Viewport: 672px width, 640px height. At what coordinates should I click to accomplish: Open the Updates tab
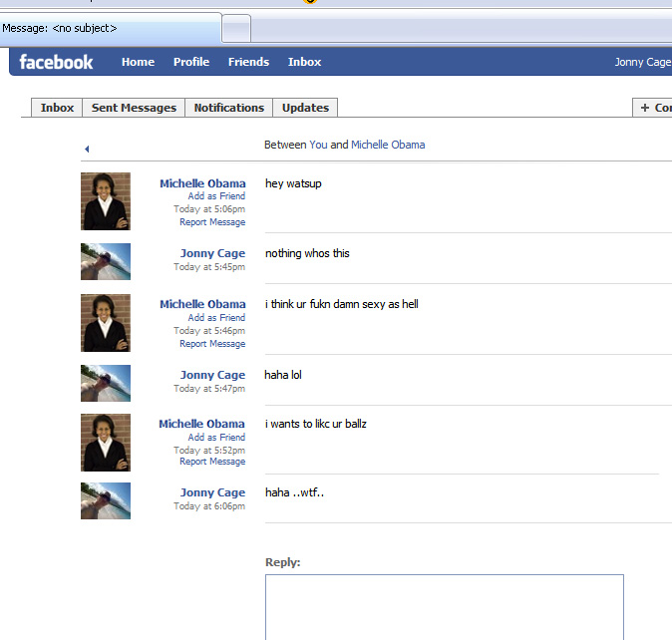[305, 108]
